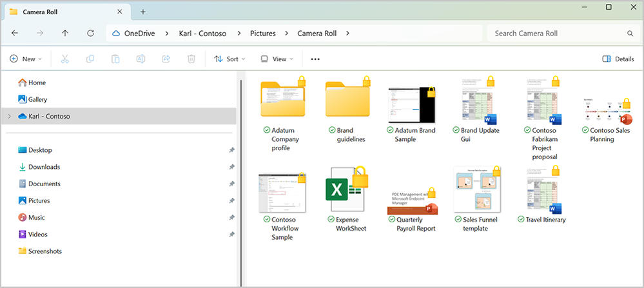The height and width of the screenshot is (288, 644).
Task: Expand chevron after OneDrive in address bar
Action: [167, 34]
